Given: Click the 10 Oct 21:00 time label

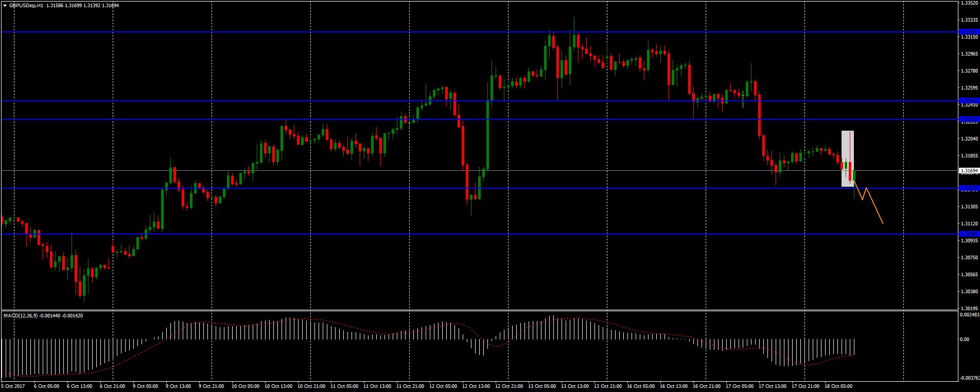Looking at the screenshot, I should click(x=311, y=386).
